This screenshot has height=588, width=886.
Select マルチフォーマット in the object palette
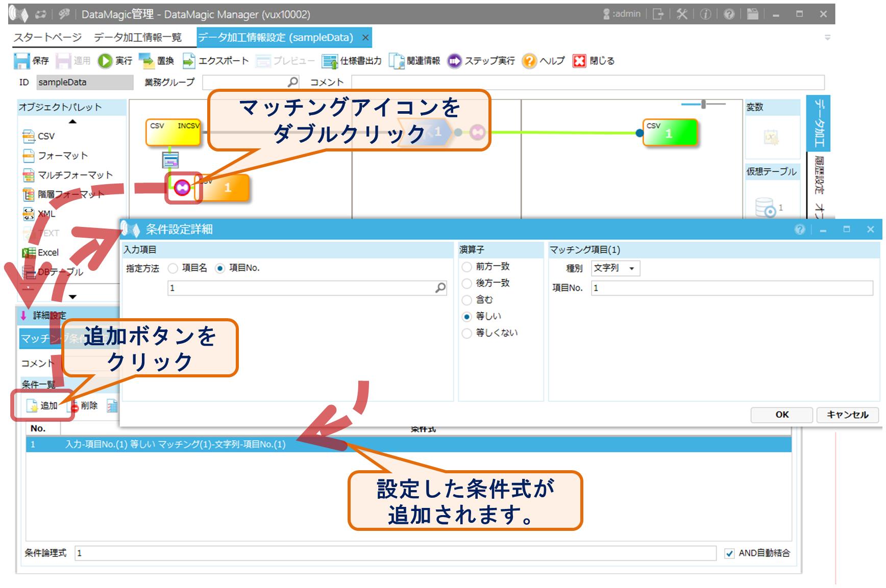pyautogui.click(x=67, y=175)
